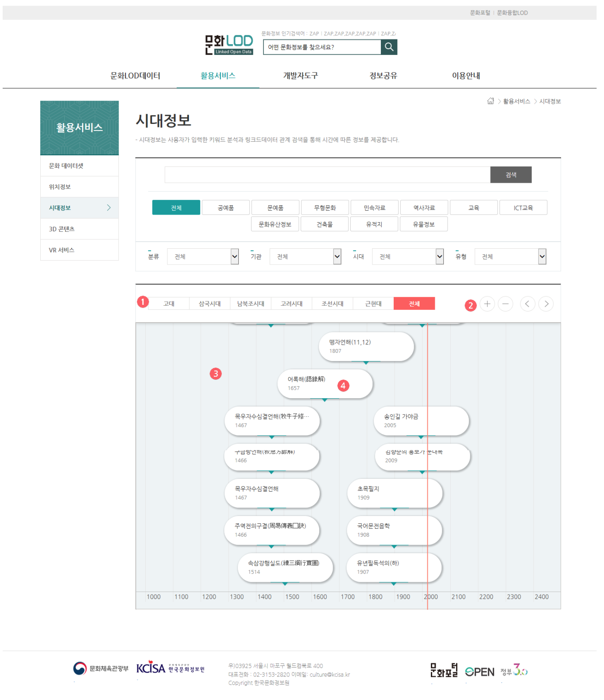Switch to the 남북조시대 era tab
Screen dimensions: 604x700
point(251,304)
